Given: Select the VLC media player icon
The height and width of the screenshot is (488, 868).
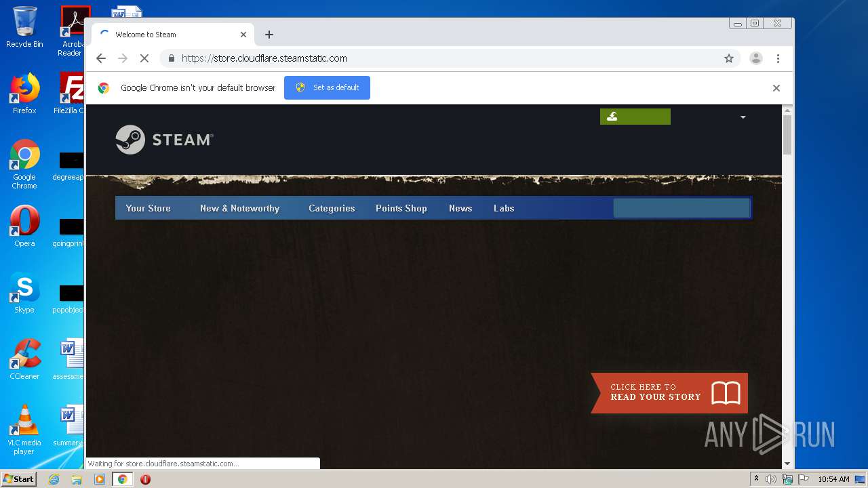Looking at the screenshot, I should tap(24, 430).
